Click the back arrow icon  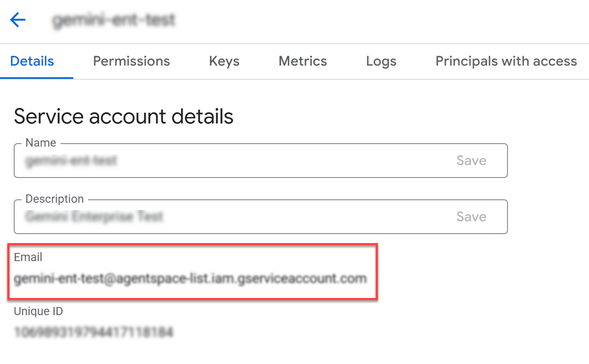(x=18, y=20)
